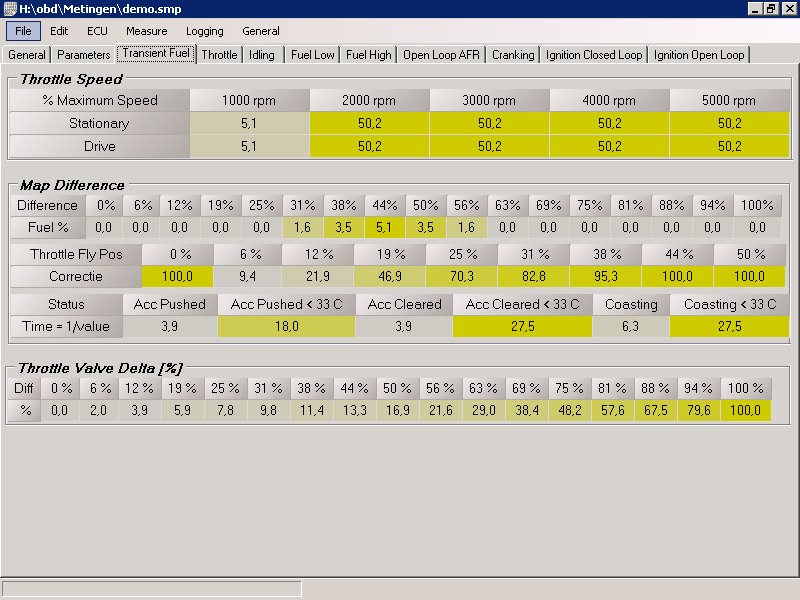Open the Edit menu
800x600 pixels.
(x=59, y=31)
